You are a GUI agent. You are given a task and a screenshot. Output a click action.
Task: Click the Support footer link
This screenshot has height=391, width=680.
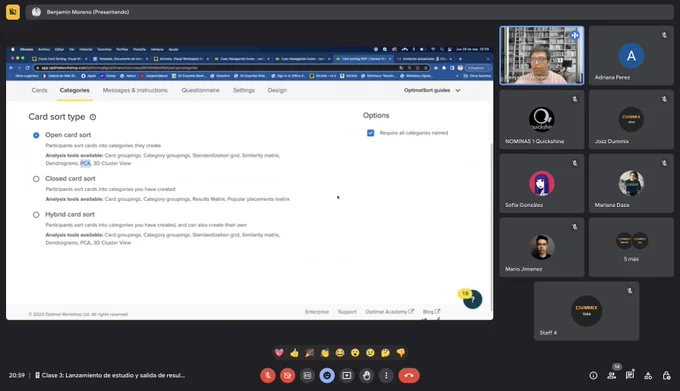click(x=347, y=312)
